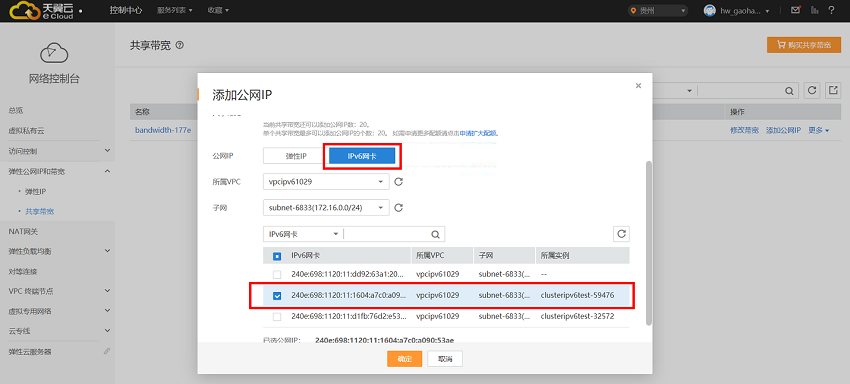Click the question mark help icon in top bar
This screenshot has width=850, height=384.
point(831,10)
